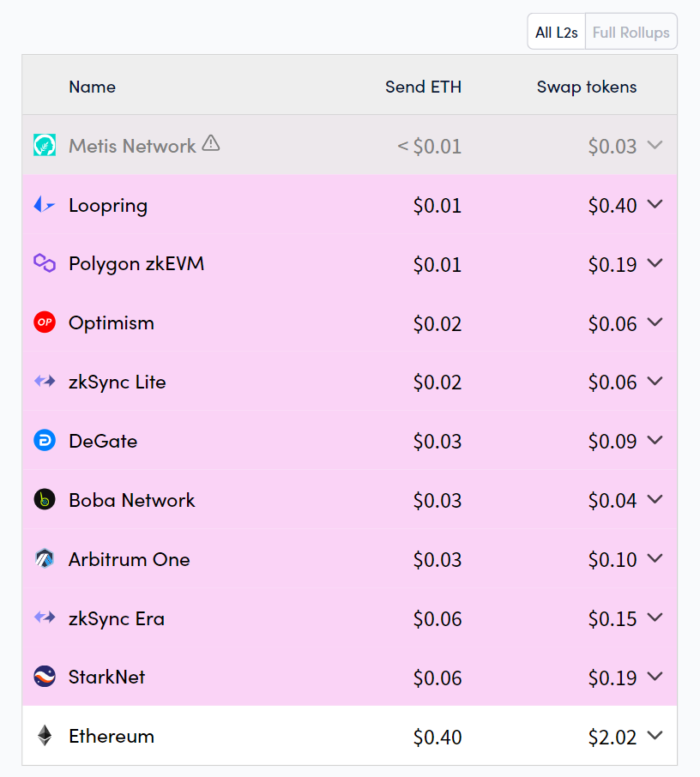Sort by the Send ETH column header
This screenshot has height=777, width=700.
pyautogui.click(x=423, y=87)
